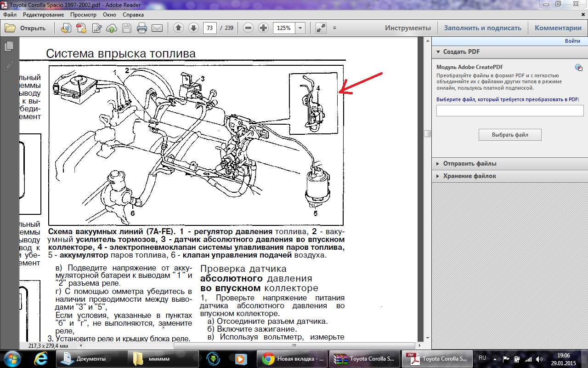Open page thumbnails panel in sidebar
Viewport: 588px width, 368px height.
9,46
